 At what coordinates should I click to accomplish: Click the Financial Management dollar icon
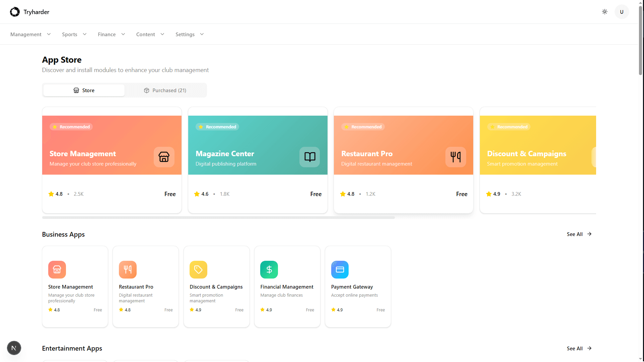pos(269,269)
